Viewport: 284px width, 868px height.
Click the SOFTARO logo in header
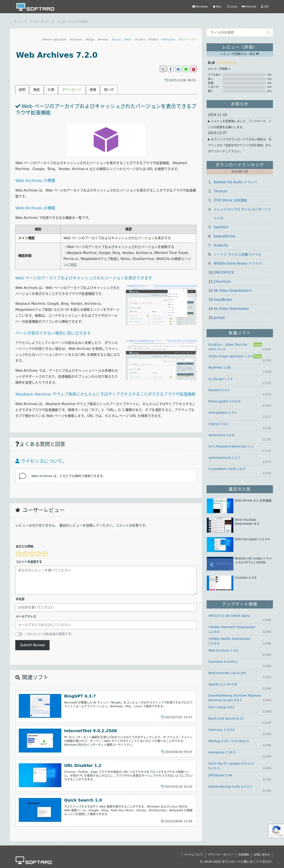coord(35,7)
